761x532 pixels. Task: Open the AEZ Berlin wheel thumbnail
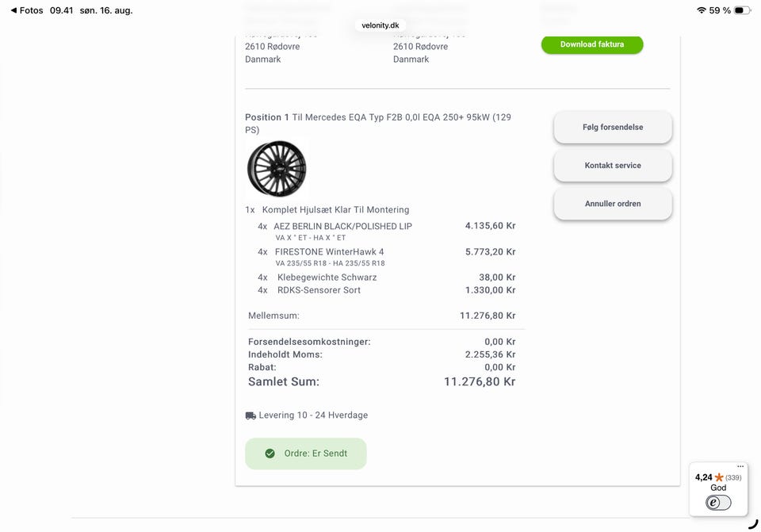[x=277, y=168]
